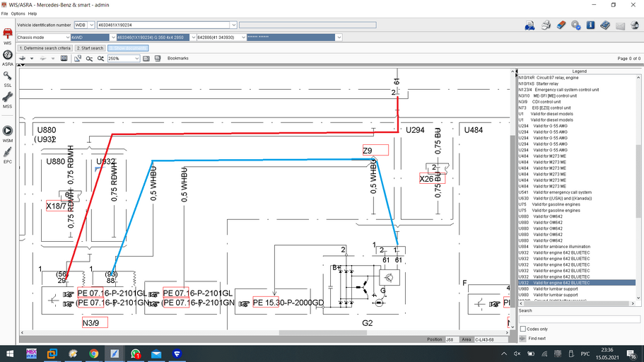Click the legend Search input field
Screen dimensions: 644x362
tap(579, 320)
